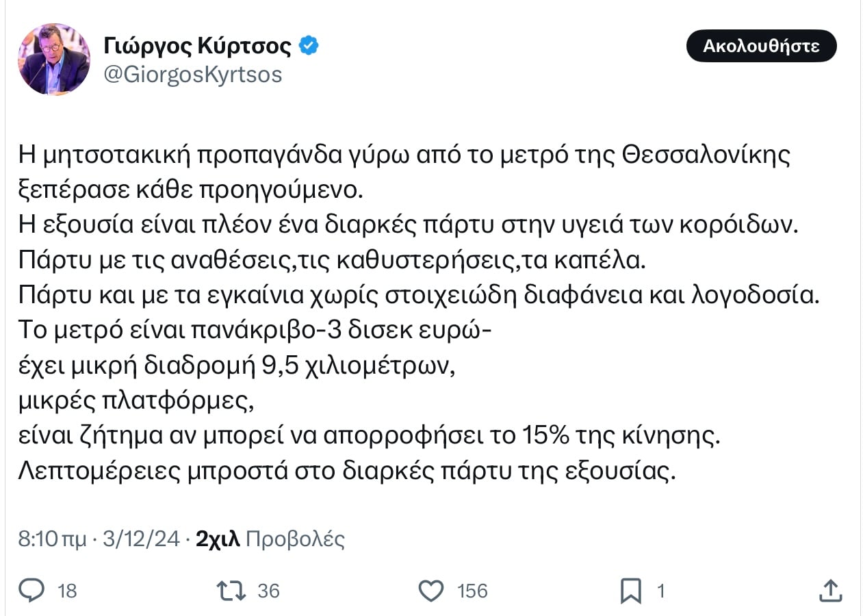Open the share options icon
The height and width of the screenshot is (616, 863).
[829, 590]
